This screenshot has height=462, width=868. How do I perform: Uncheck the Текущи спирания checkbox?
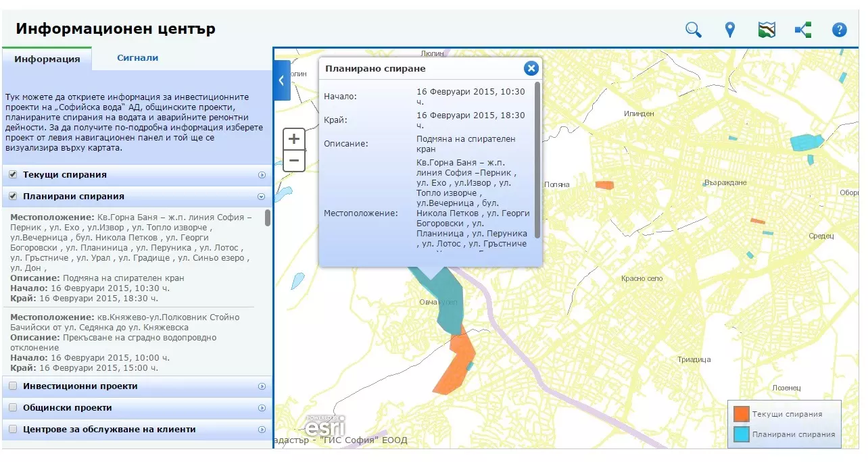[x=13, y=175]
